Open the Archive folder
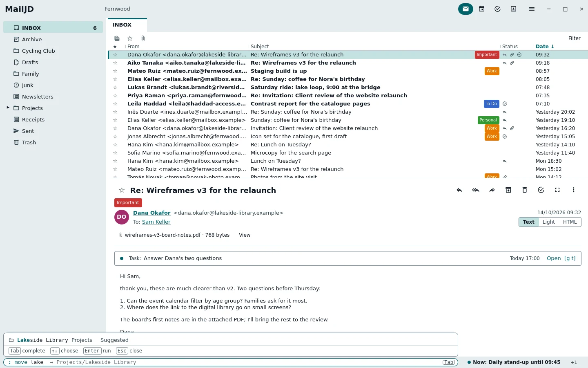The width and height of the screenshot is (588, 368). coord(53,39)
